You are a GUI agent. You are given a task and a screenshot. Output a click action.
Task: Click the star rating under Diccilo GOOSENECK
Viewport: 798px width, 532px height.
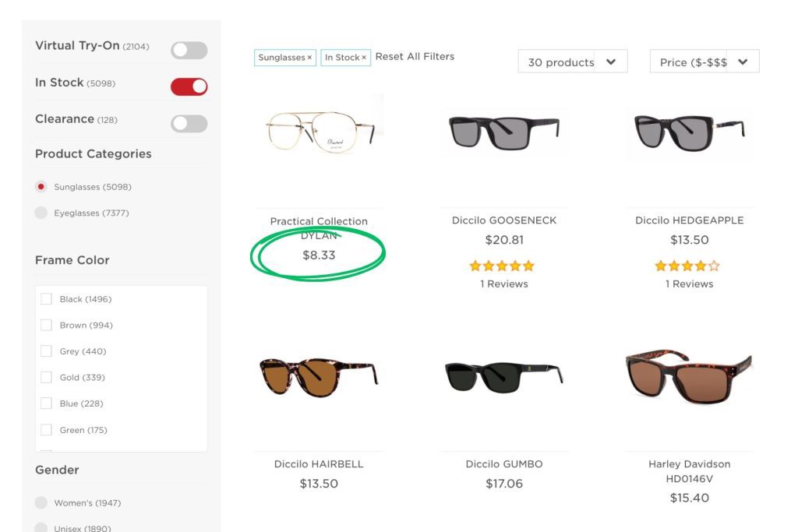[x=503, y=266]
